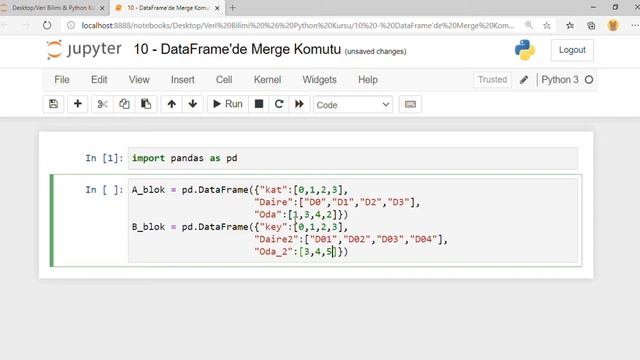Rename the notebook title text
The height and width of the screenshot is (360, 640).
tap(237, 49)
